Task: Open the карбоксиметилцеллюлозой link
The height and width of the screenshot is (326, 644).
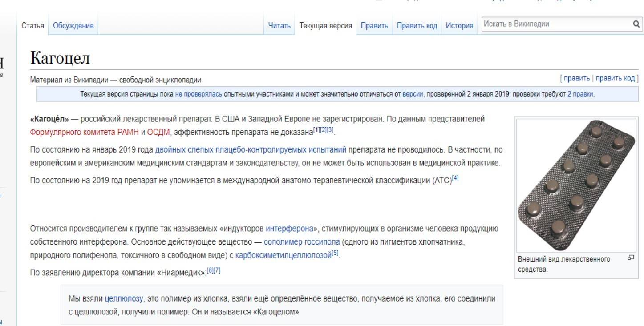Action: [284, 256]
